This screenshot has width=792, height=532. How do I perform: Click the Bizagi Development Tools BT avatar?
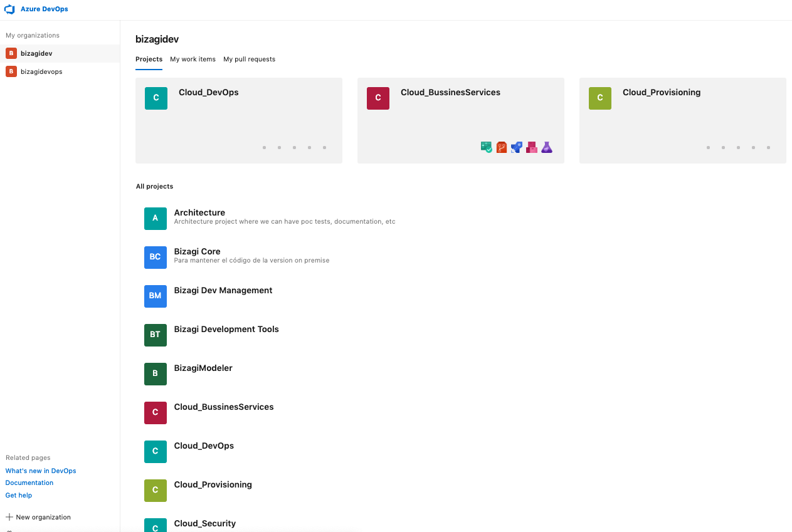(x=156, y=335)
